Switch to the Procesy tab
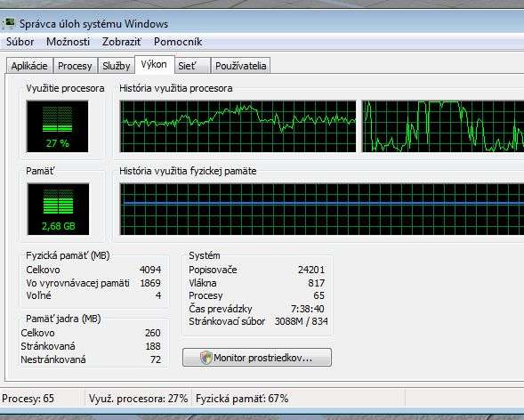This screenshot has width=524, height=420. pos(75,66)
